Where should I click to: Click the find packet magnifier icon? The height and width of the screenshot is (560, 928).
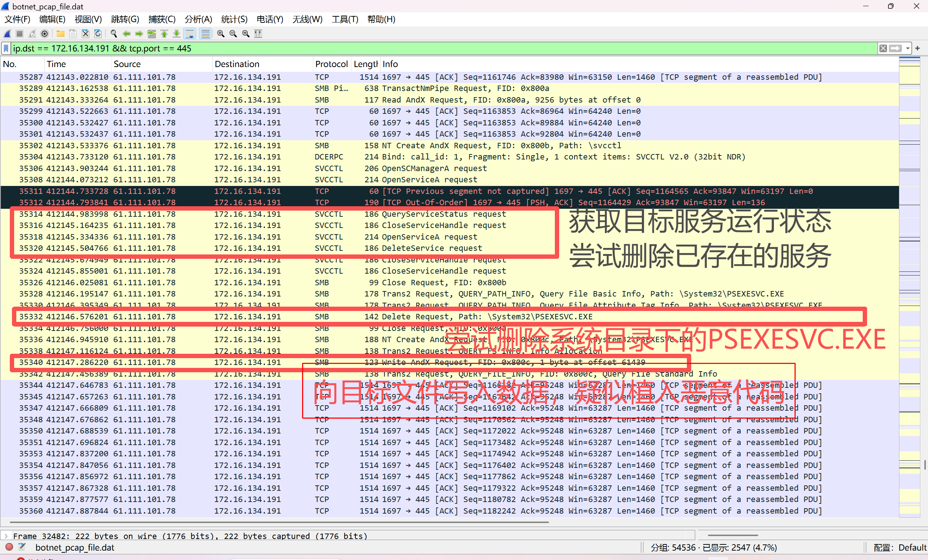(114, 34)
